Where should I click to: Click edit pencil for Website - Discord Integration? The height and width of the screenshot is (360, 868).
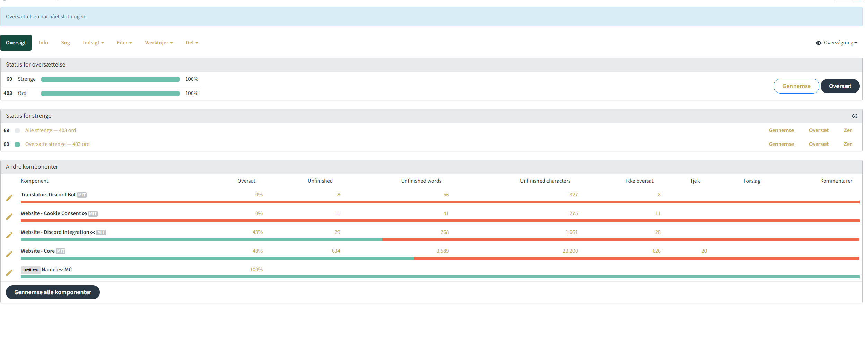(9, 235)
